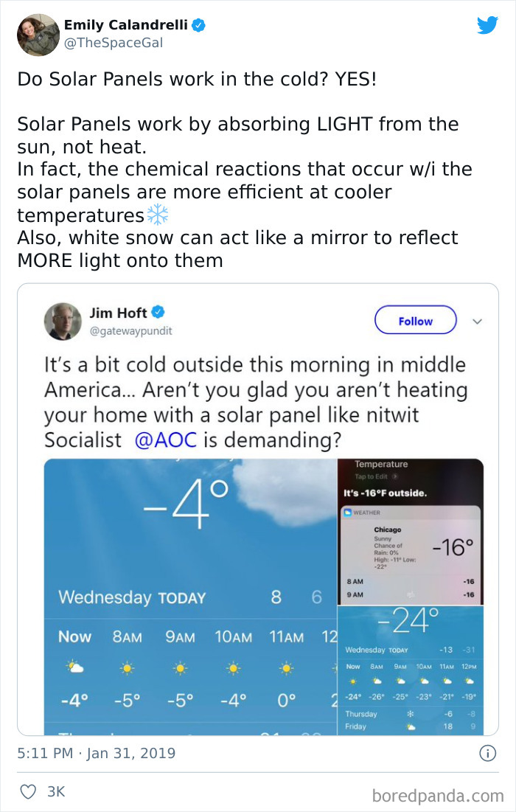Screen dimensions: 516x812
Task: Click Jim Hoft's profile picture
Action: coord(63,321)
